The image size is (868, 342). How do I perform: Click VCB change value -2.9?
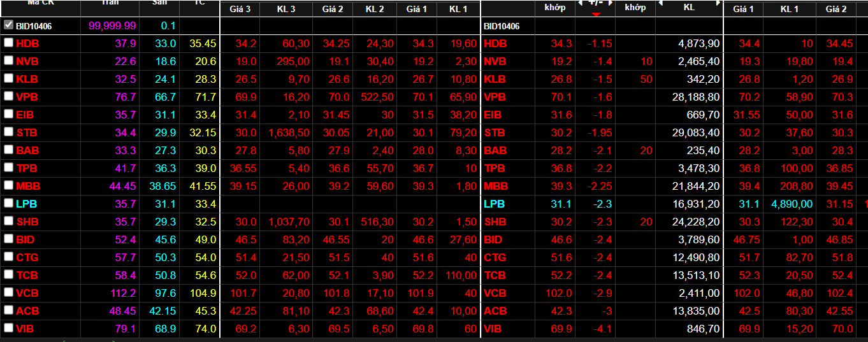tap(602, 293)
